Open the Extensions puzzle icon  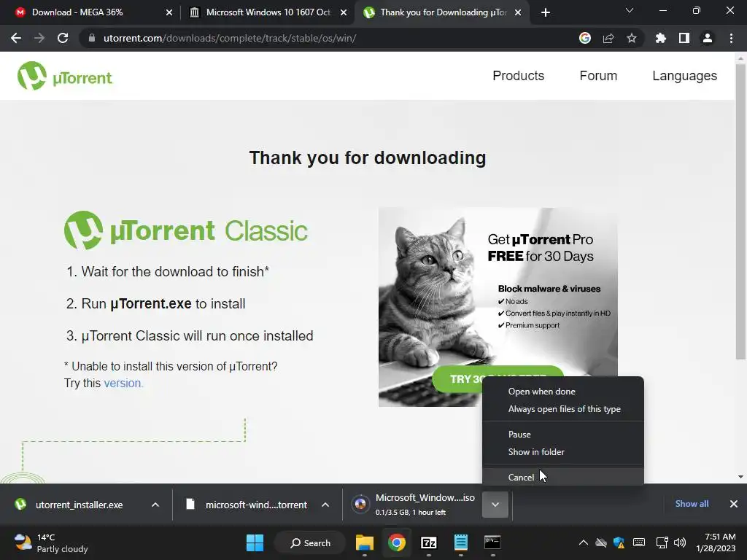point(660,38)
